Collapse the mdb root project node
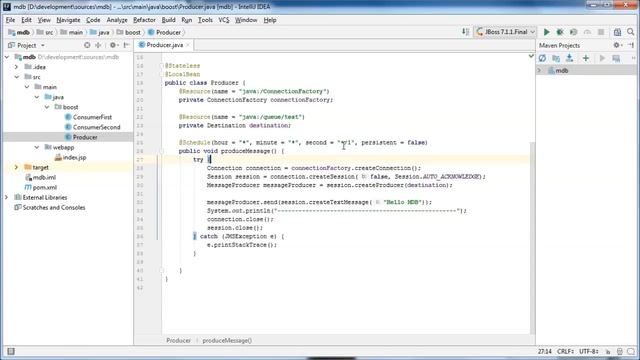Screen dimensions: 640x360 [7, 57]
